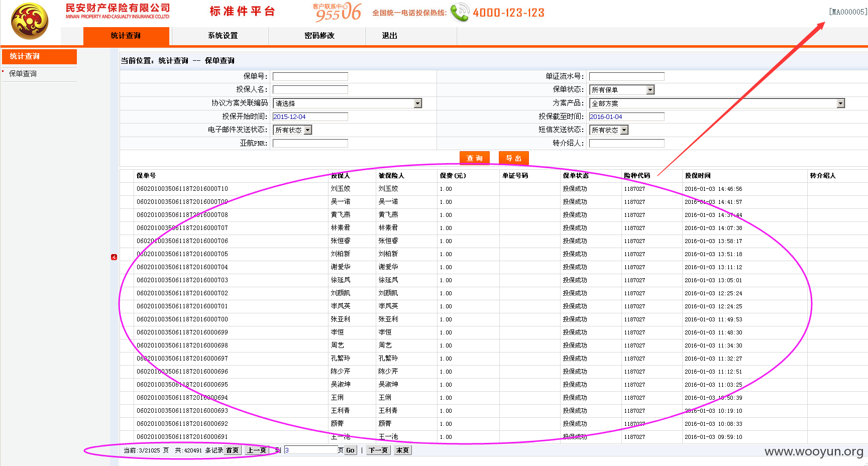
Task: Focus the 转介绍人 input field
Action: [x=627, y=143]
